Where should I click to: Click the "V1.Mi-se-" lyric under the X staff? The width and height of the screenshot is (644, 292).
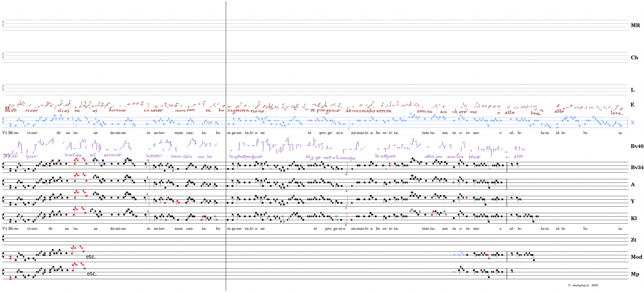click(10, 133)
